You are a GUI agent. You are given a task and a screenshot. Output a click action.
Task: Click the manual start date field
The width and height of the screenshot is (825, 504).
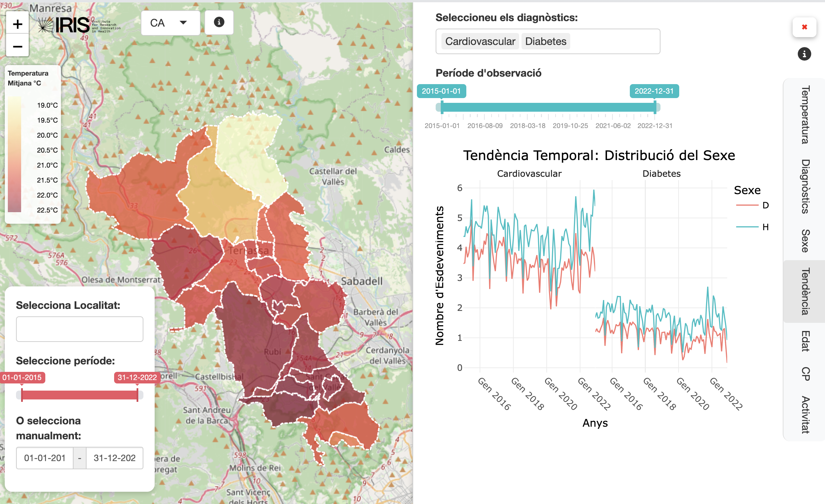click(x=45, y=458)
